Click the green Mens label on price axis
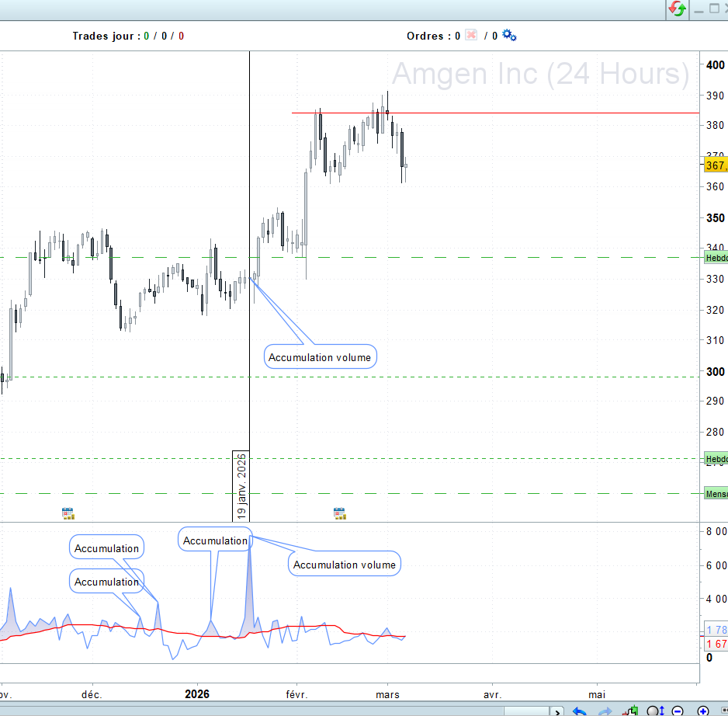The image size is (728, 716). tap(716, 493)
